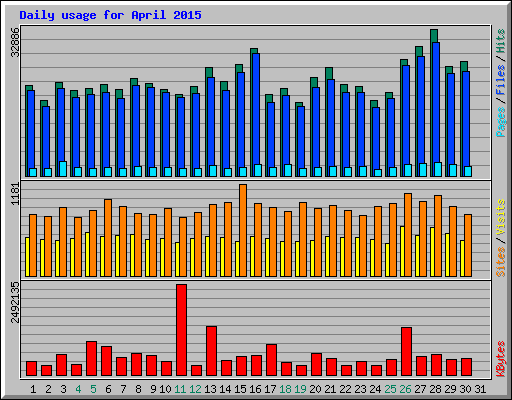Select day 30 on the date axis
The image size is (512, 400).
(466, 389)
